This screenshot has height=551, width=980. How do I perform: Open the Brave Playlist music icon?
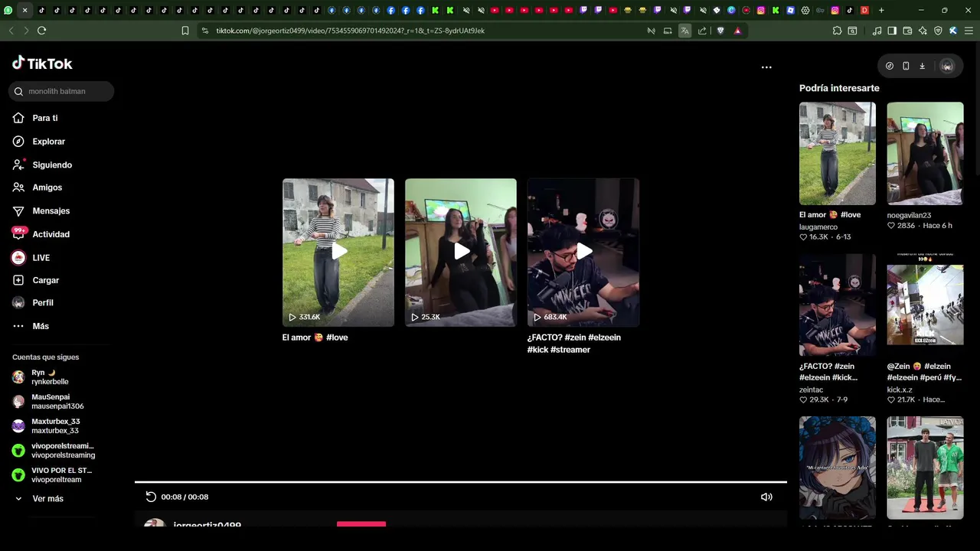(877, 31)
